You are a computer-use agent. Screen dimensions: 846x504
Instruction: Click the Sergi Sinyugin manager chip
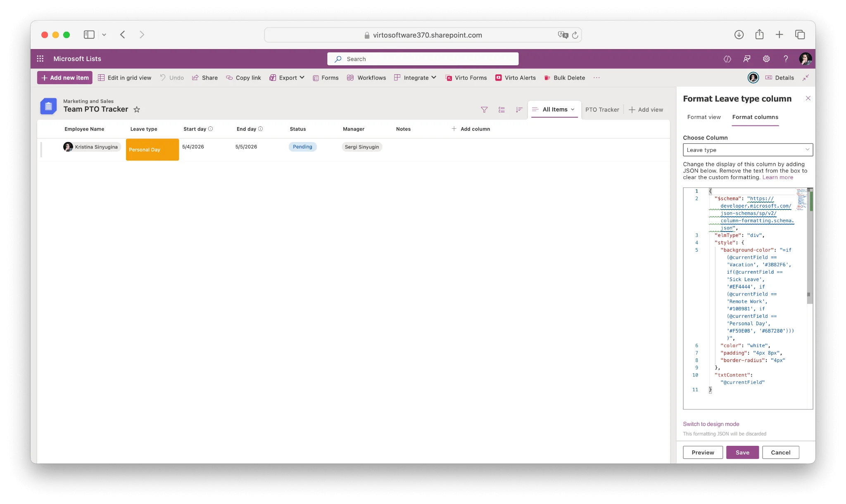(x=362, y=147)
